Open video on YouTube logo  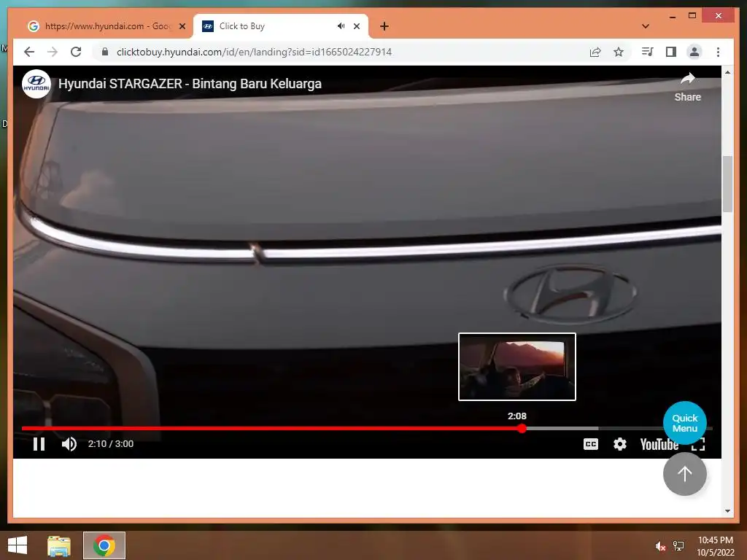(659, 444)
